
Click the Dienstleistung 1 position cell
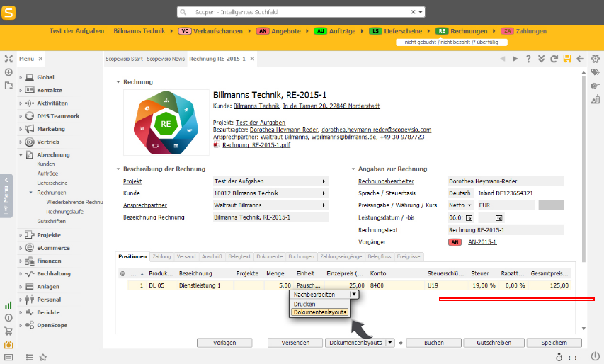tap(205, 285)
